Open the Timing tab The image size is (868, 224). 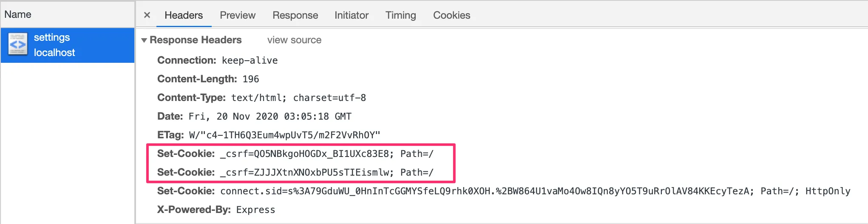pyautogui.click(x=400, y=15)
